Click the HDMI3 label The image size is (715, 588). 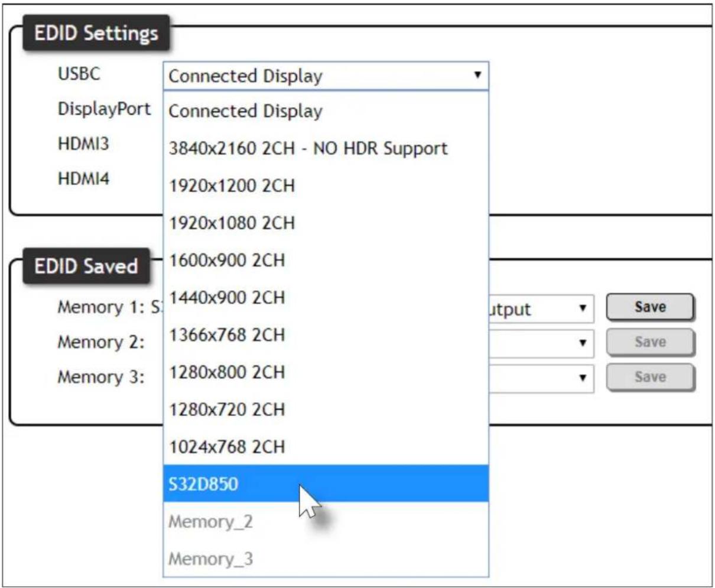[x=83, y=144]
